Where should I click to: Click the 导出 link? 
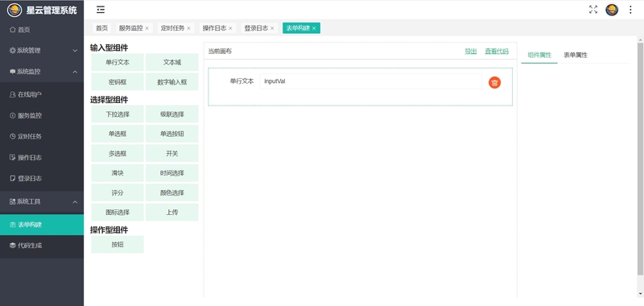(x=471, y=52)
